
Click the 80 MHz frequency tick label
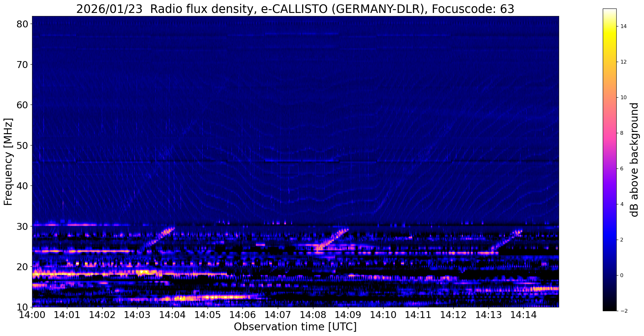[x=23, y=24]
